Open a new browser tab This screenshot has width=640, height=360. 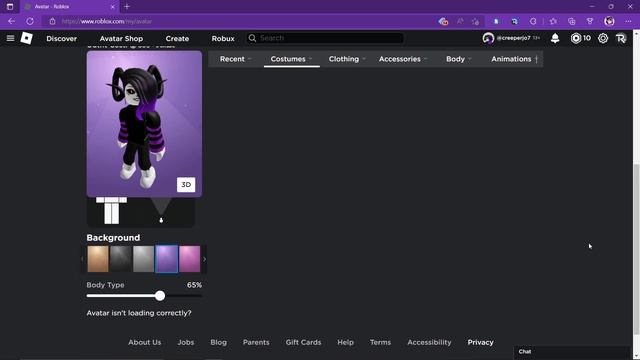pyautogui.click(x=127, y=7)
